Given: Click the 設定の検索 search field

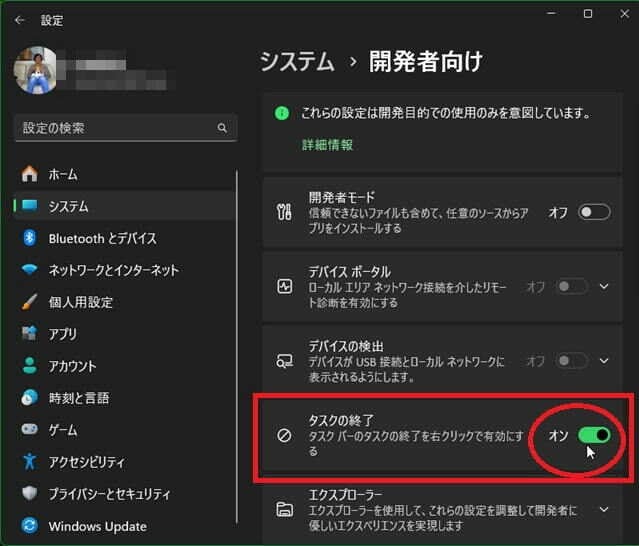Looking at the screenshot, I should click(115, 128).
